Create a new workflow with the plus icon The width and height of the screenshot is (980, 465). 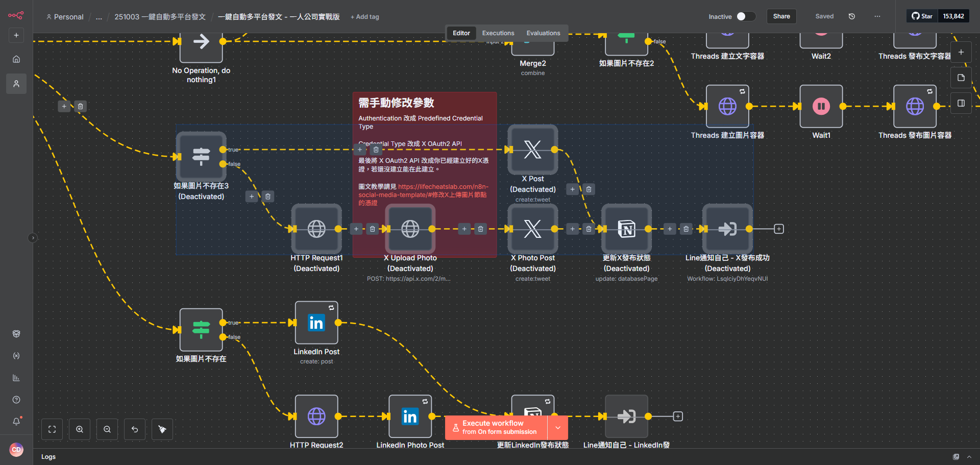[x=16, y=35]
